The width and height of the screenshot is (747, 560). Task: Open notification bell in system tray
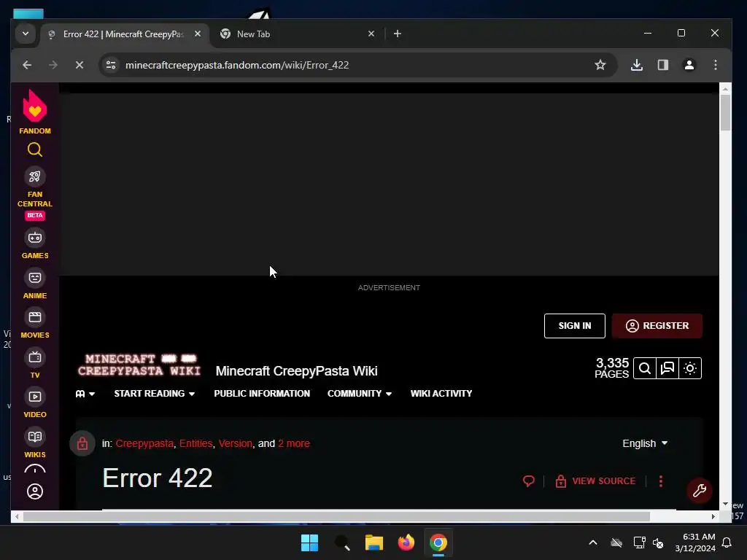(x=727, y=542)
